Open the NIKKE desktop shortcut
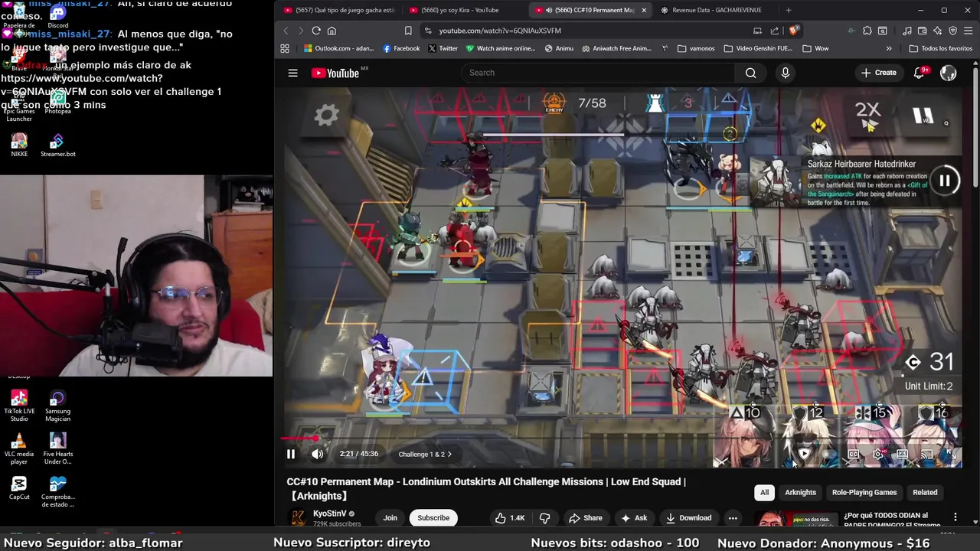 [x=19, y=145]
